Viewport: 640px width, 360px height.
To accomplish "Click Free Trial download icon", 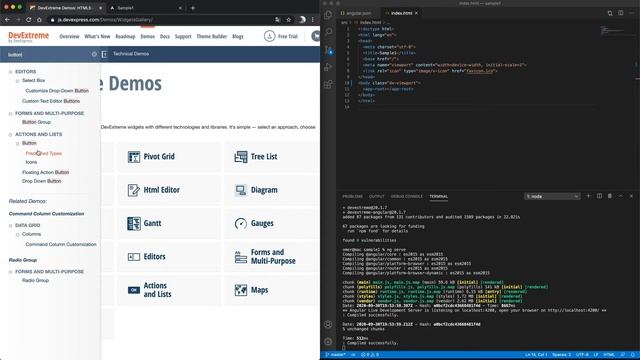I will (269, 36).
